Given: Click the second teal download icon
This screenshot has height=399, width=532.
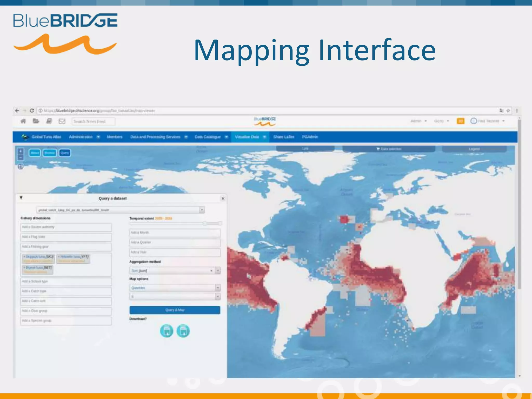Looking at the screenshot, I should click(x=183, y=331).
